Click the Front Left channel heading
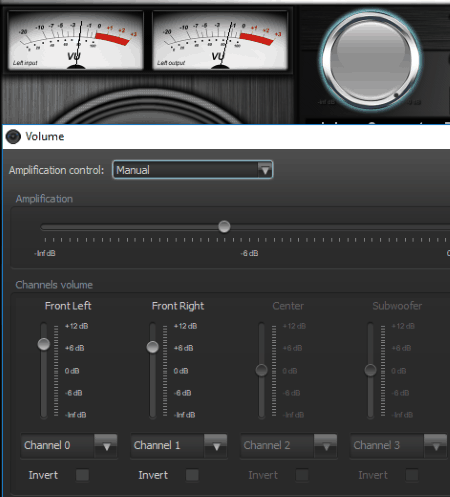Viewport: 450px width, 497px height. click(x=68, y=306)
